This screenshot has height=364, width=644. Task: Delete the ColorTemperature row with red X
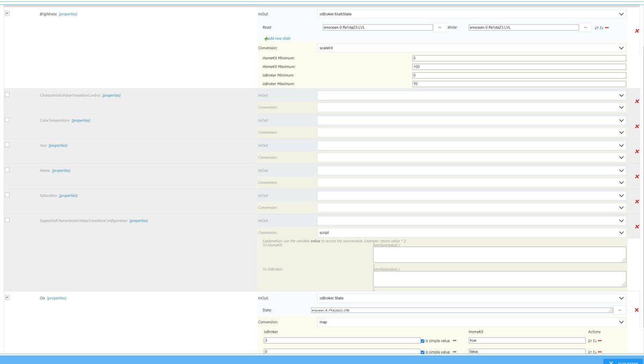(636, 126)
